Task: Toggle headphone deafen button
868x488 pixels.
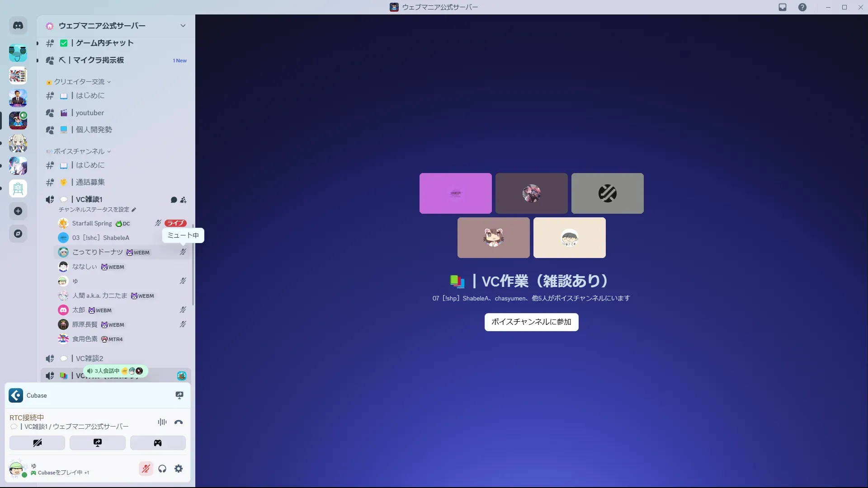Action: (162, 469)
